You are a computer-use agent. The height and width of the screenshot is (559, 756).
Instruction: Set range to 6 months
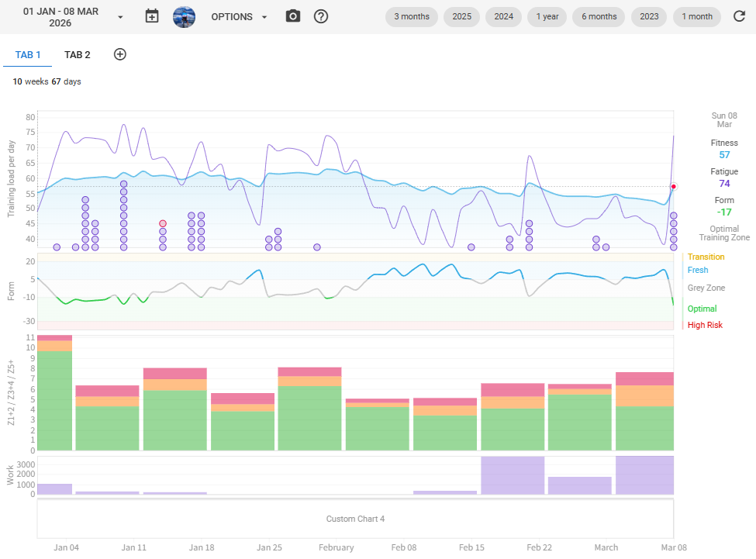click(x=599, y=17)
